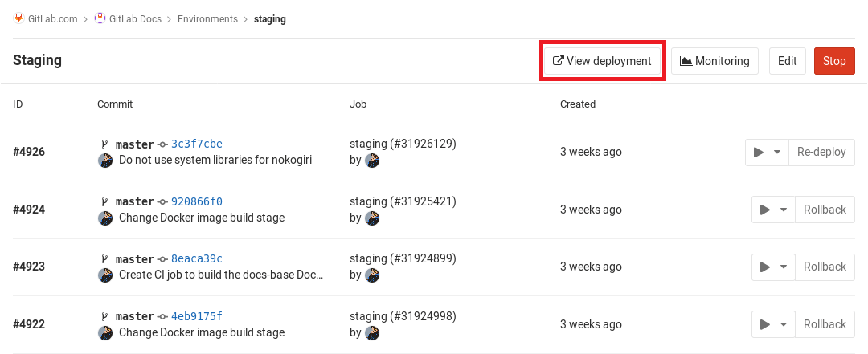Open manual actions dropdown for deployment #4924

[x=772, y=210]
